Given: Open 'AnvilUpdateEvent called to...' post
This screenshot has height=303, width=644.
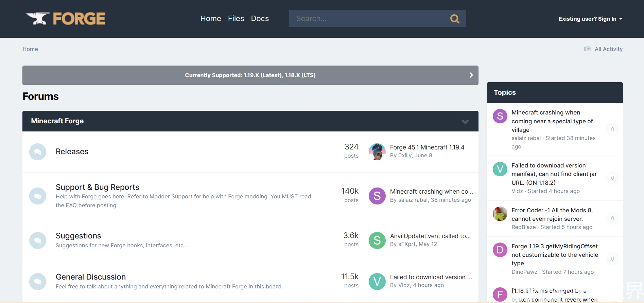Looking at the screenshot, I should click(x=430, y=236).
